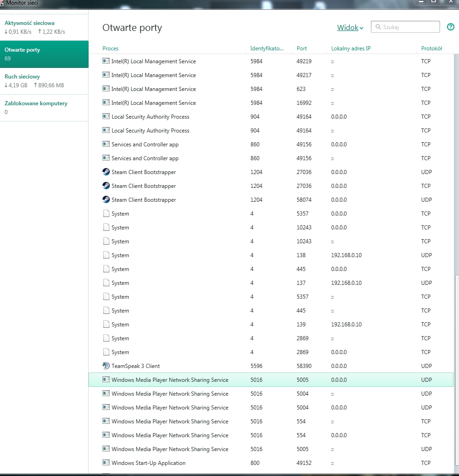The height and width of the screenshot is (476, 459).
Task: Sort by the Proces column header
Action: point(110,48)
